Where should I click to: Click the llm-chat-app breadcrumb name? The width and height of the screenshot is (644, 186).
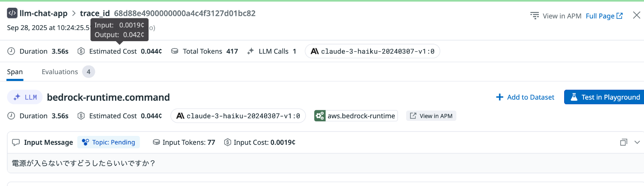pyautogui.click(x=43, y=13)
